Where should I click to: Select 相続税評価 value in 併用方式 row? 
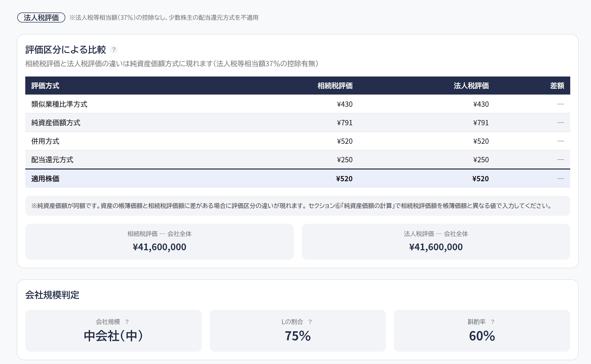point(345,141)
